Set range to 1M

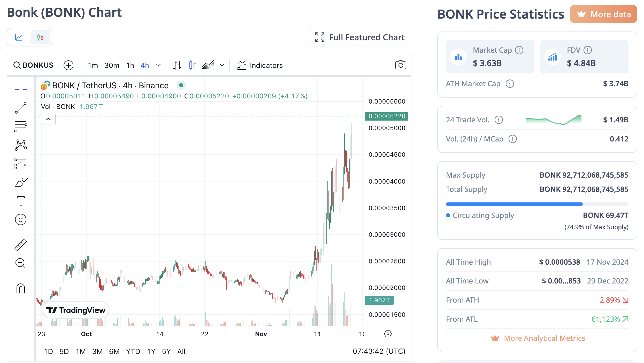[81, 351]
